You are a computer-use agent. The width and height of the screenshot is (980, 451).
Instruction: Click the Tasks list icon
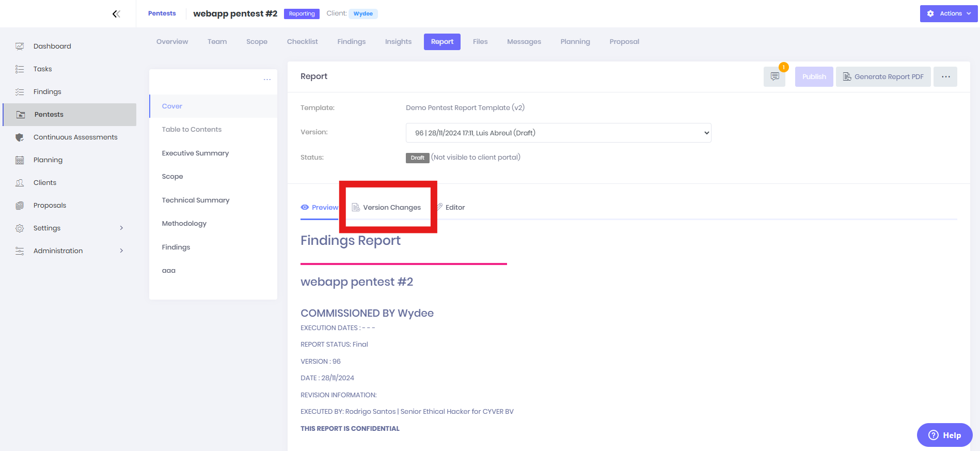(20, 69)
